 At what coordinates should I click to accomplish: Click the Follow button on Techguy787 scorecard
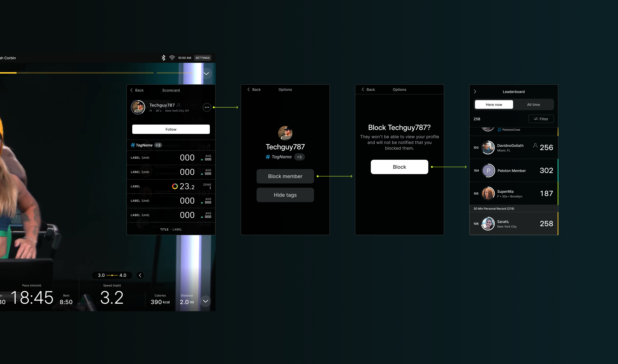pyautogui.click(x=171, y=129)
